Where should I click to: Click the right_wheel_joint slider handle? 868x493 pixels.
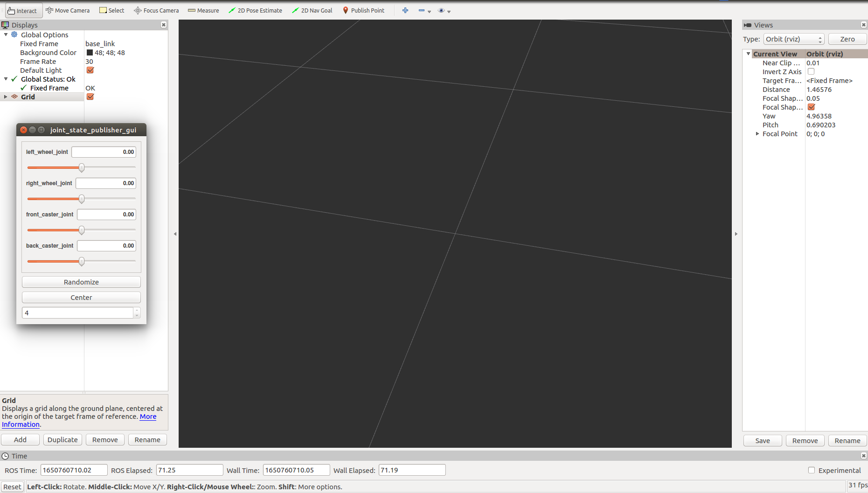(82, 199)
